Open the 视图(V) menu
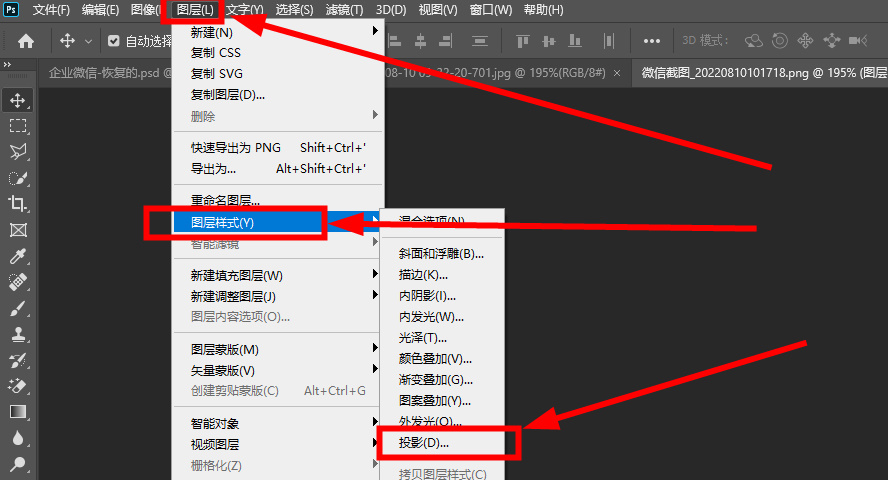Screen dimensions: 888x480 pos(438,10)
